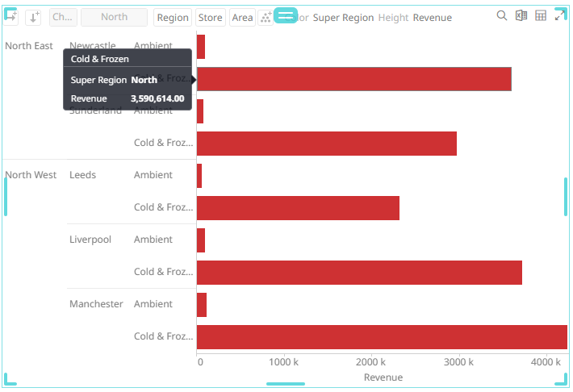Click the Liverpool Cold & Frozen bar
The image size is (573, 392).
point(359,273)
